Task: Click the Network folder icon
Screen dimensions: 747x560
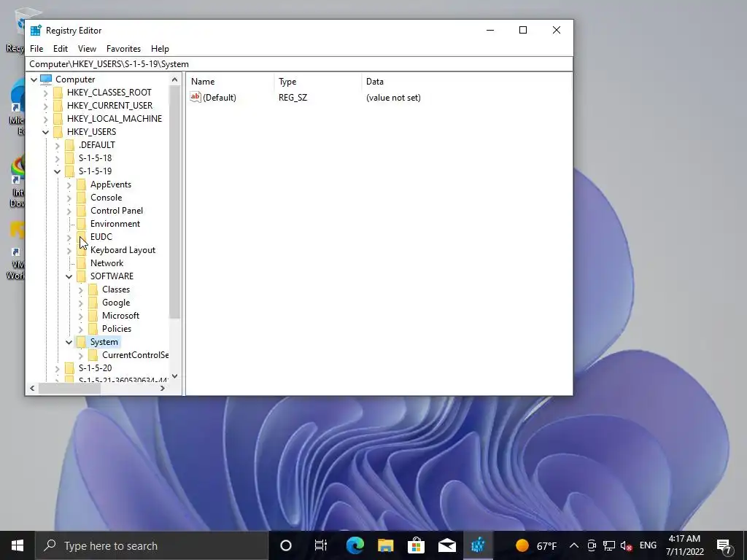Action: 82,262
